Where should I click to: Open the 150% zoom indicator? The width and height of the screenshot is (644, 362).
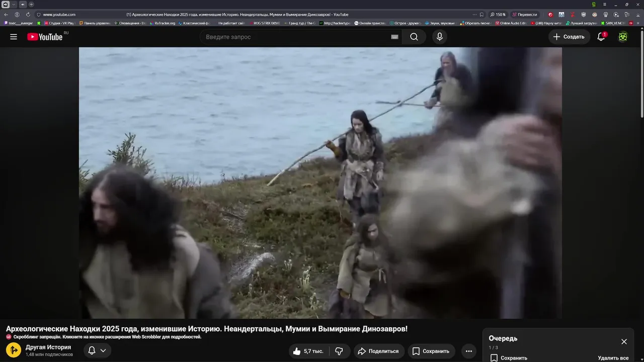click(498, 15)
